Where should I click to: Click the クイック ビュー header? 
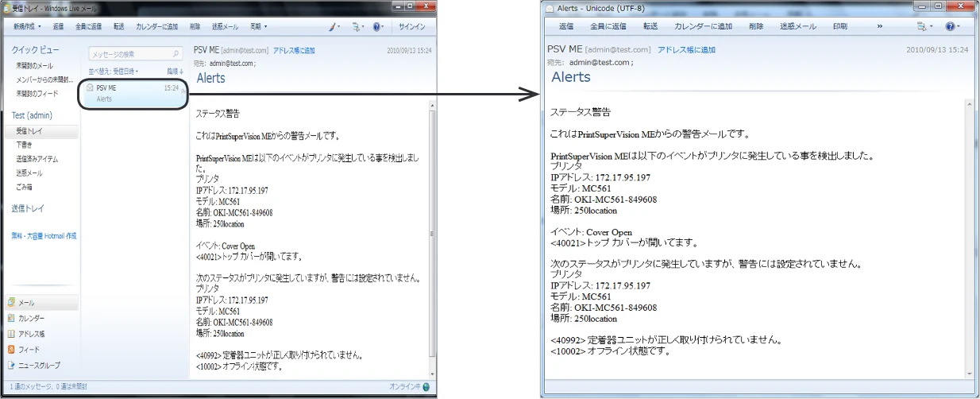pyautogui.click(x=35, y=49)
